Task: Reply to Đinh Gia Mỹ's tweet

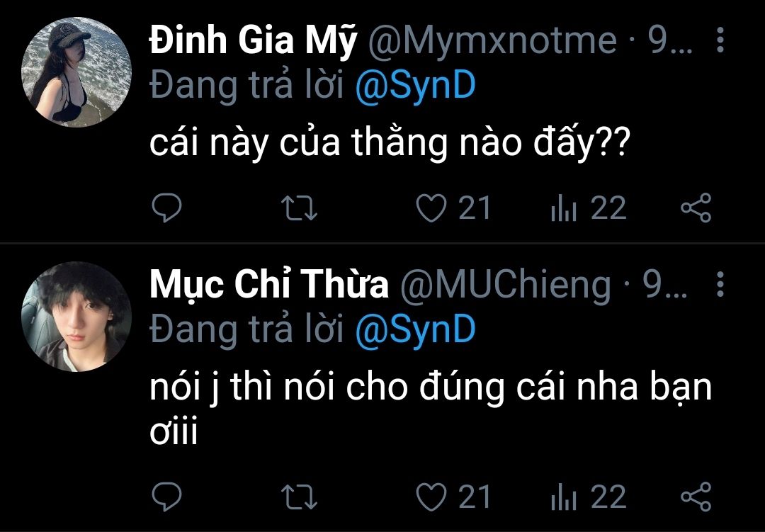Action: 167,208
